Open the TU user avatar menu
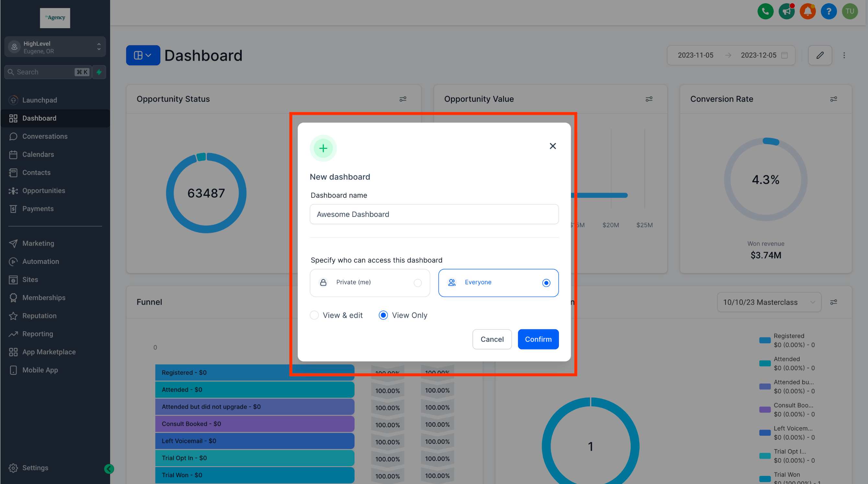868x484 pixels. pyautogui.click(x=850, y=11)
